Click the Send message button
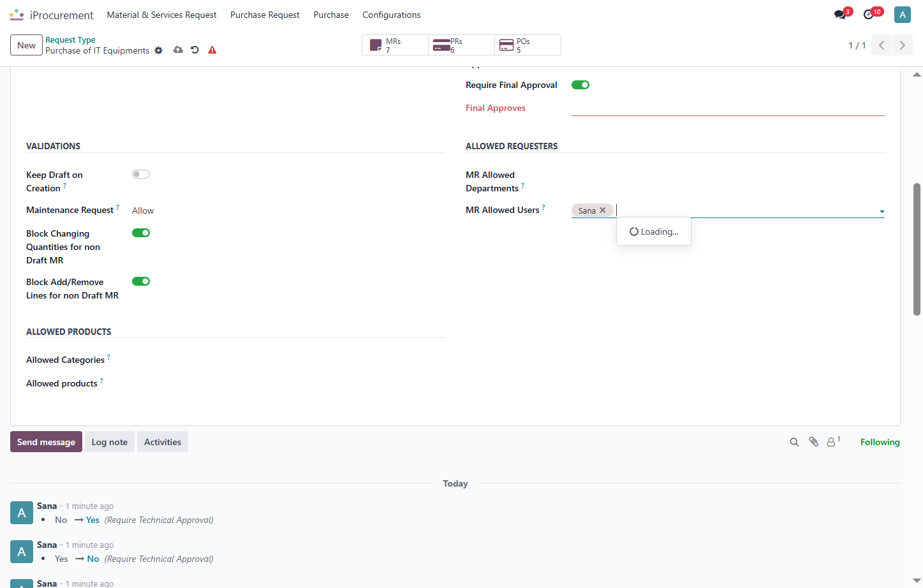Screen dimensions: 923x588 point(46,442)
